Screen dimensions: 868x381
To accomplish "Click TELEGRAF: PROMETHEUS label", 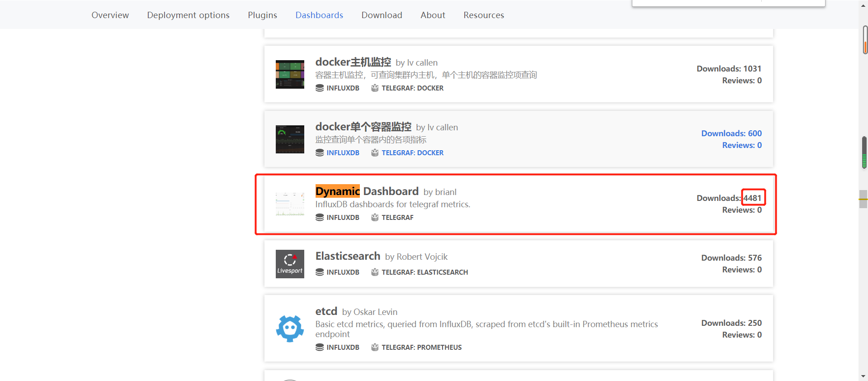I will coord(421,348).
